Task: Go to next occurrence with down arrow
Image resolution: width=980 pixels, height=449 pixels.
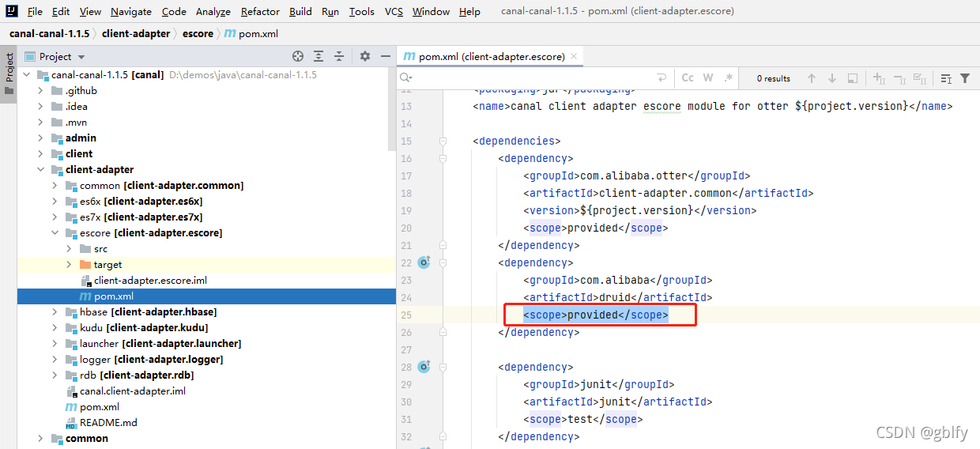Action: click(x=832, y=78)
